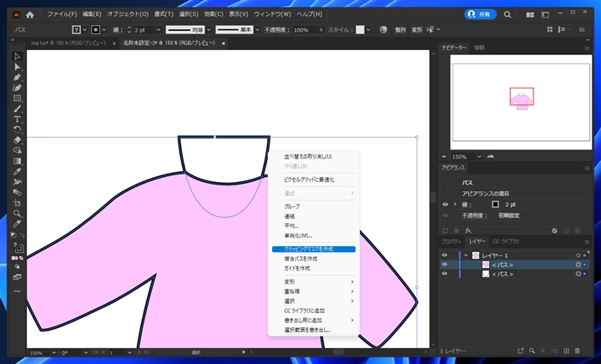
Task: Click the Arrange Documents icon
Action: [x=530, y=14]
